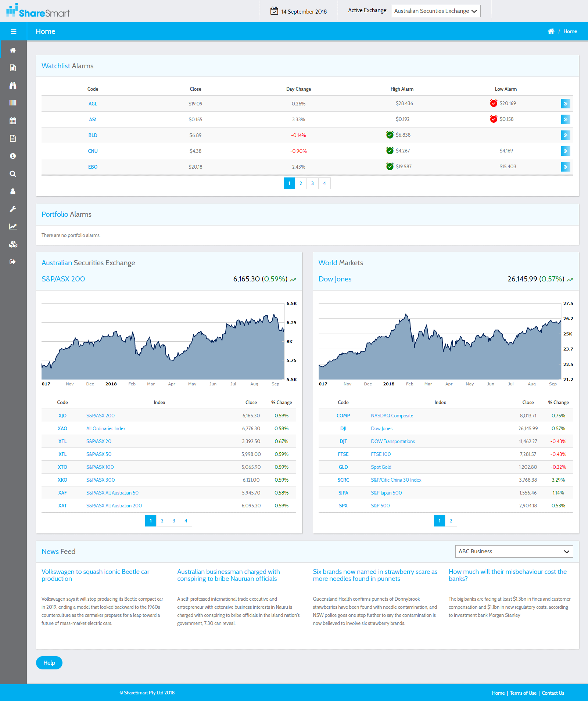Open the barcode sidebar icon
This screenshot has height=701, width=588.
coord(13,103)
